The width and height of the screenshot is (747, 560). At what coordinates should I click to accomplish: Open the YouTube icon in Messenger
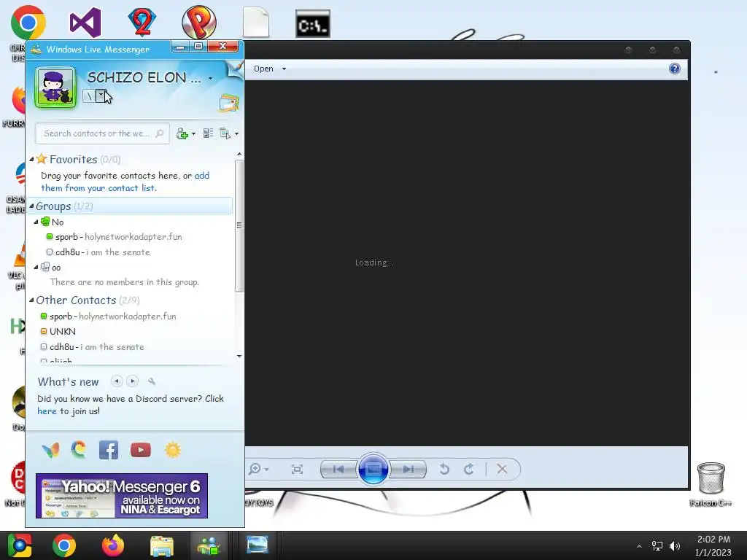tap(141, 450)
